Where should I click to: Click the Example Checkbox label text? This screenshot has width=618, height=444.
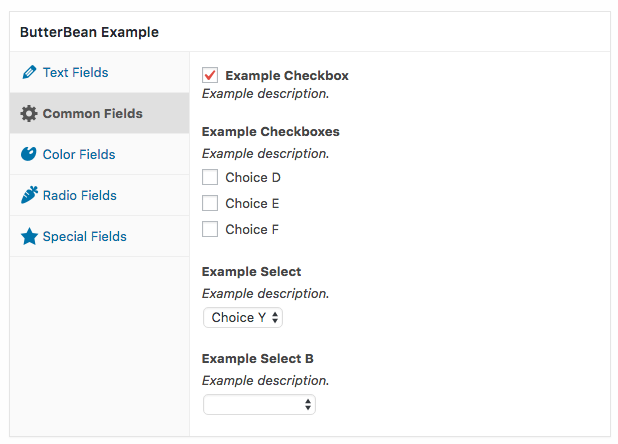click(x=287, y=75)
